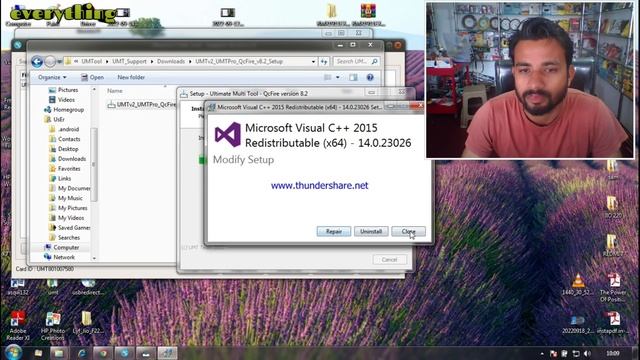Select the UsEr folder in navigation pane
This screenshot has height=360, width=640.
54,119
